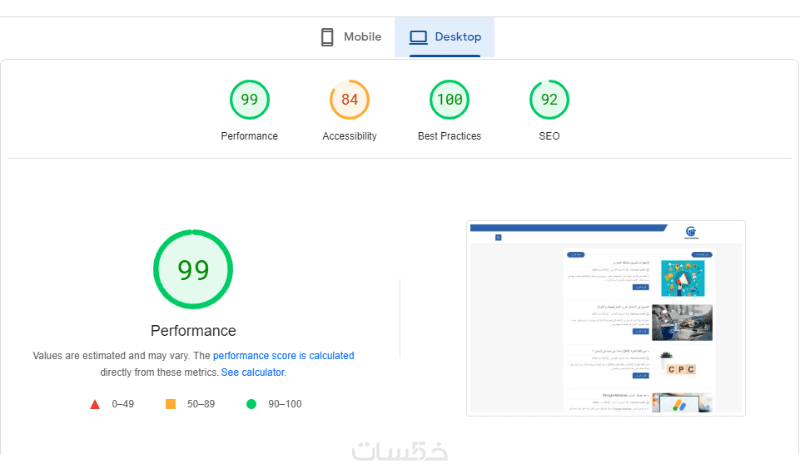Click the mobile phone icon
This screenshot has height=470, width=800.
click(x=327, y=37)
